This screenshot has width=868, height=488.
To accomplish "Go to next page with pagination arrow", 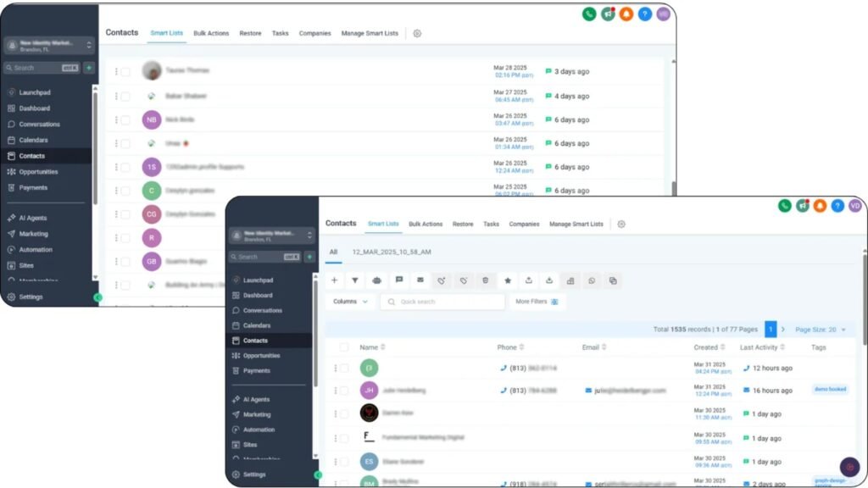I will coord(783,330).
